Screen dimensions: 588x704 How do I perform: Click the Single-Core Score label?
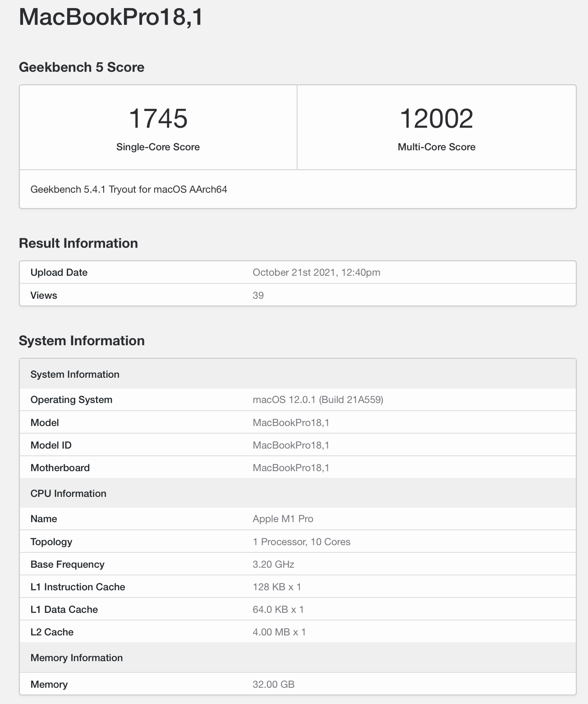click(x=158, y=147)
